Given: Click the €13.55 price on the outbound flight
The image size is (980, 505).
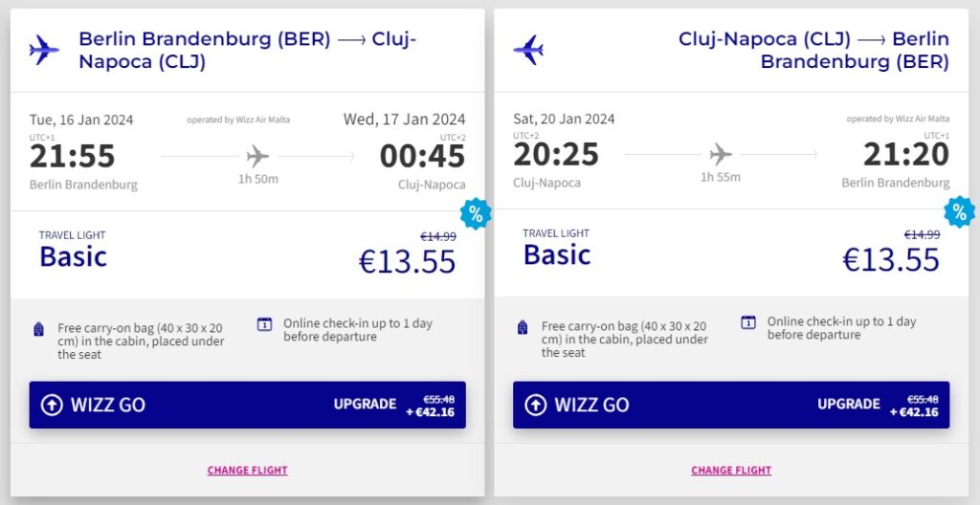Looking at the screenshot, I should tap(407, 261).
